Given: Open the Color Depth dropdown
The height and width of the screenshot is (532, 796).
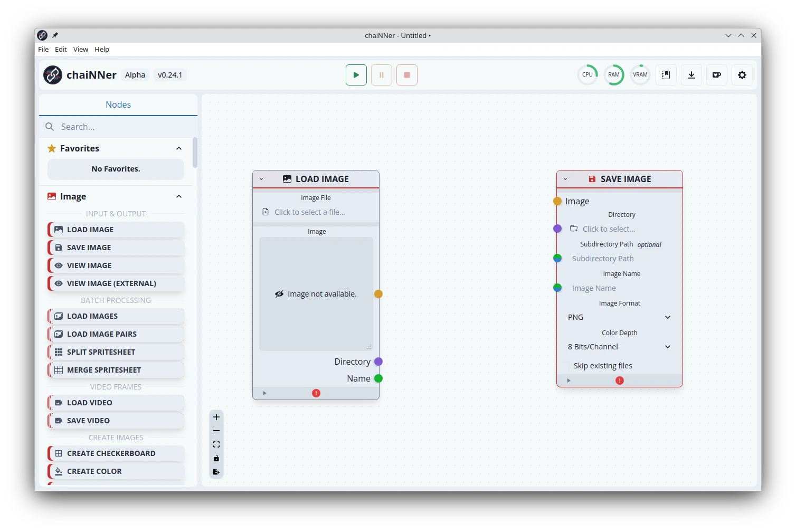Looking at the screenshot, I should 619,347.
